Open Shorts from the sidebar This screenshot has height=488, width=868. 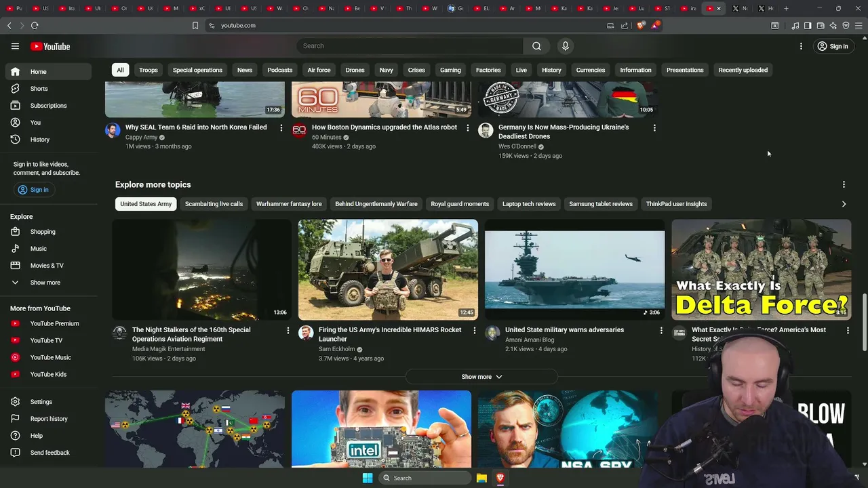(48, 89)
